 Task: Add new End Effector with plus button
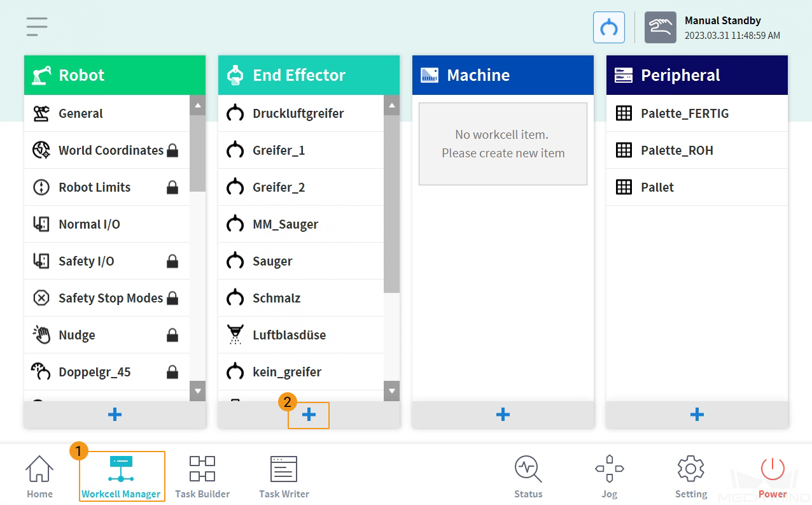click(x=309, y=415)
